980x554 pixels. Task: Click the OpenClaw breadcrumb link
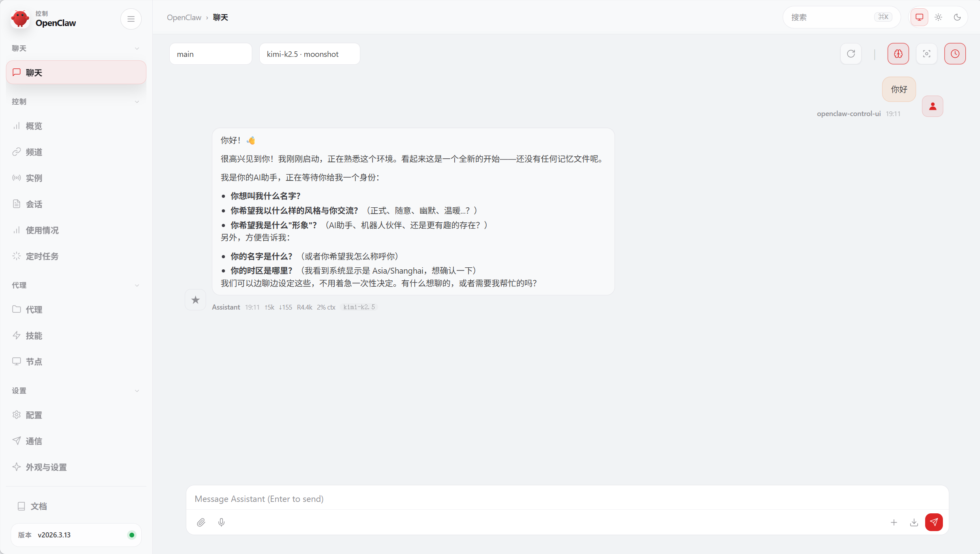click(184, 17)
